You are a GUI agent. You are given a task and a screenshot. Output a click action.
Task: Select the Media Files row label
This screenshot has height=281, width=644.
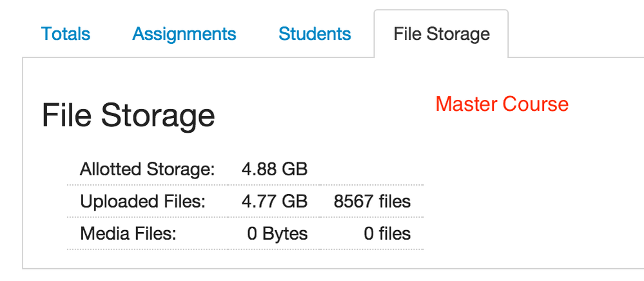[128, 233]
